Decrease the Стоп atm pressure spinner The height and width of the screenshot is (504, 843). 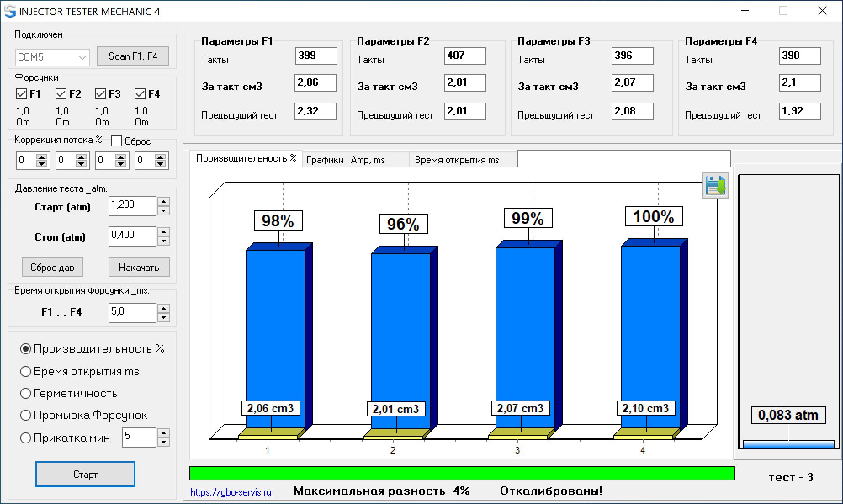(x=164, y=241)
